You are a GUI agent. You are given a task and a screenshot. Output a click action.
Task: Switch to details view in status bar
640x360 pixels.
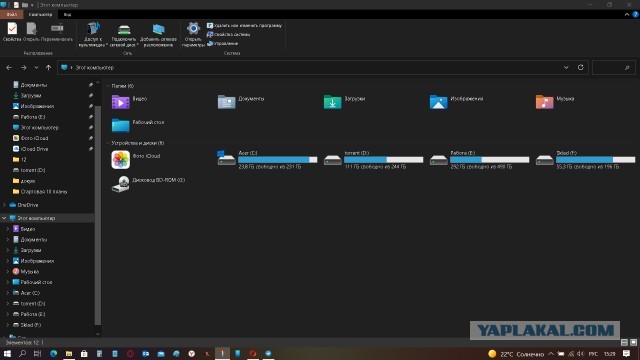click(624, 342)
